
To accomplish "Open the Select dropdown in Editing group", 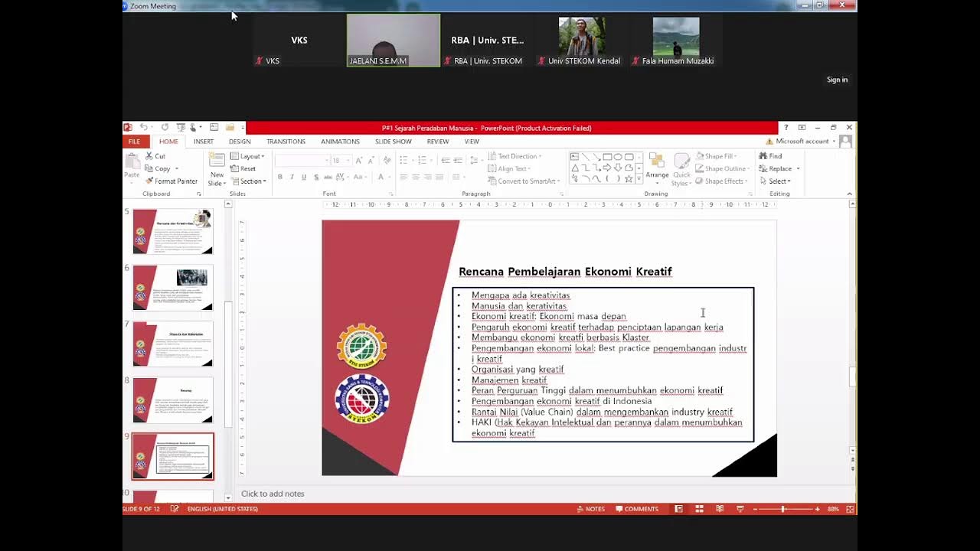I will pyautogui.click(x=776, y=181).
